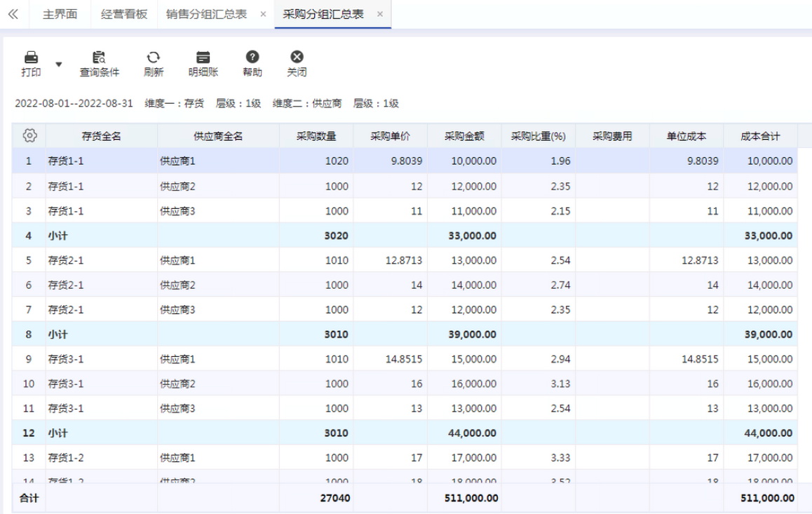Click the 采购金额 column header
The image size is (812, 514).
463,137
